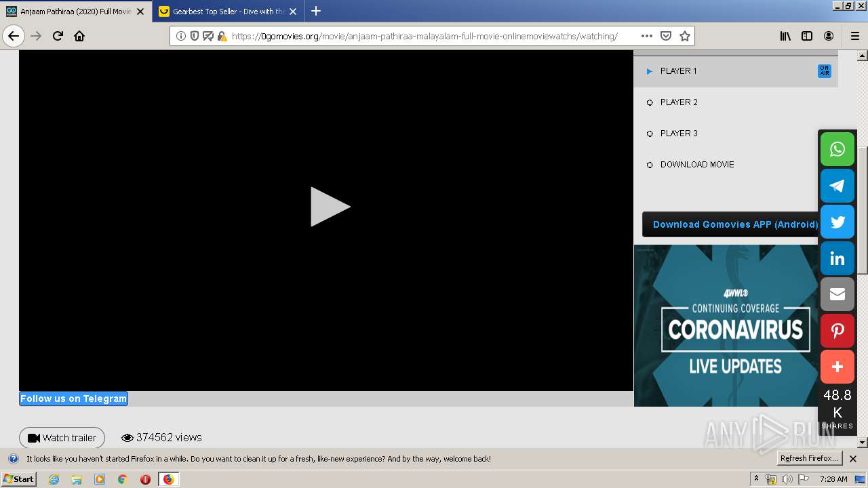Open more share options with the plus icon
The height and width of the screenshot is (488, 868).
pyautogui.click(x=837, y=367)
